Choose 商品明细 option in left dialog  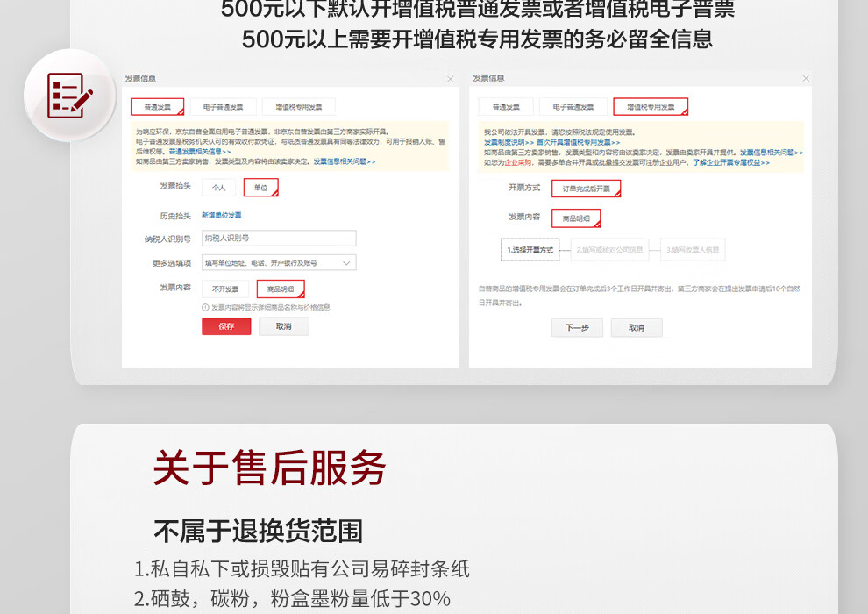tap(281, 289)
